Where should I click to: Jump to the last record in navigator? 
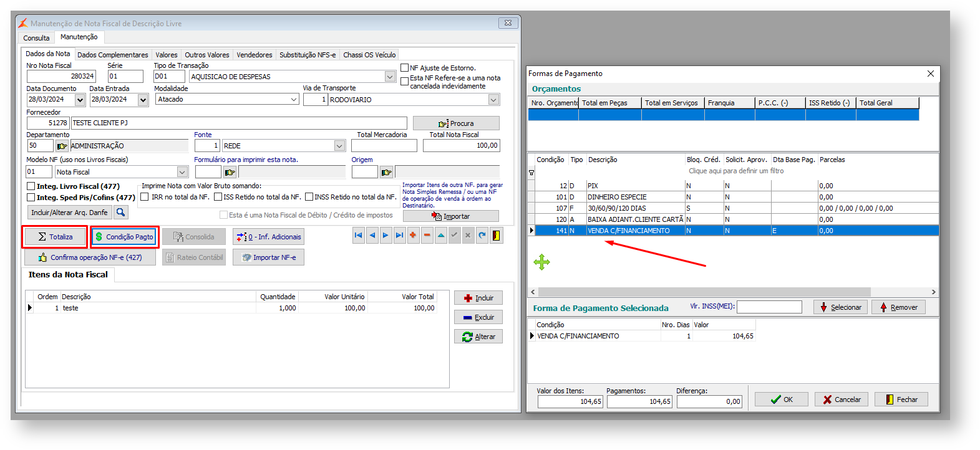pyautogui.click(x=399, y=236)
